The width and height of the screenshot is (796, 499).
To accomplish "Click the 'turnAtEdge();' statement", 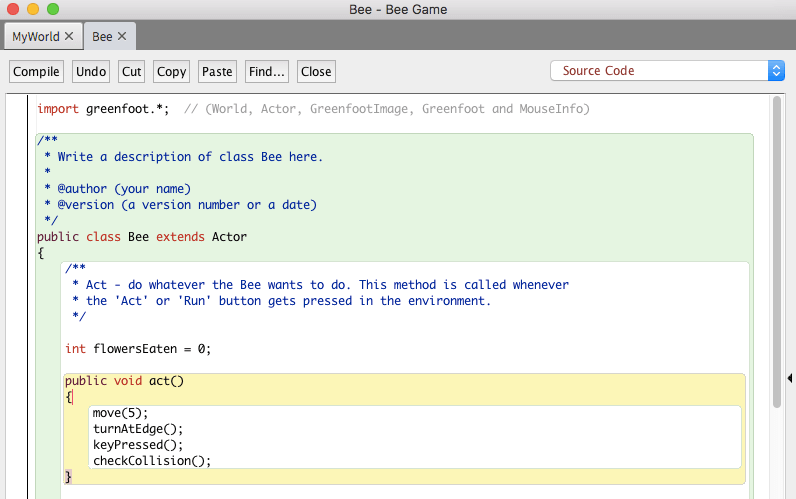I will coord(138,429).
